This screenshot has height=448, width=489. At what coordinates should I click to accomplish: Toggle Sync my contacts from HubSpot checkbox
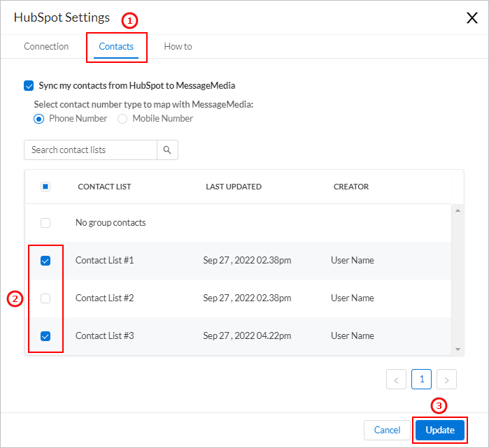tap(29, 85)
